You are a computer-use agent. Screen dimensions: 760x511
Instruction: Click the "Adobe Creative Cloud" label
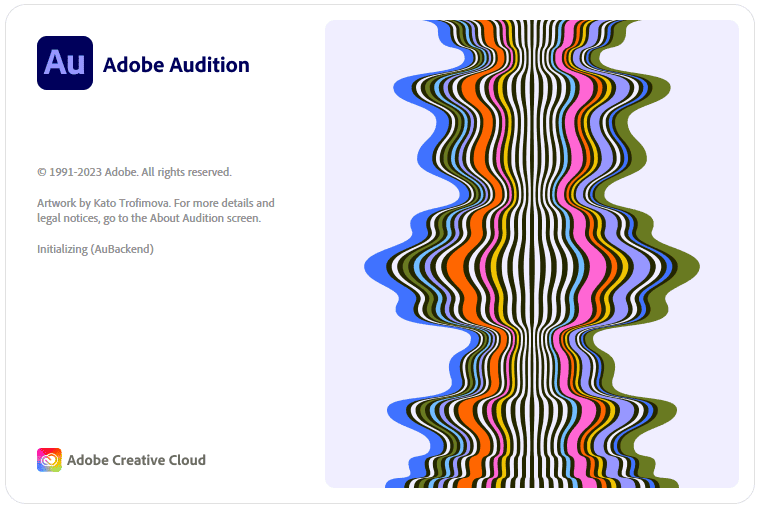pos(136,460)
